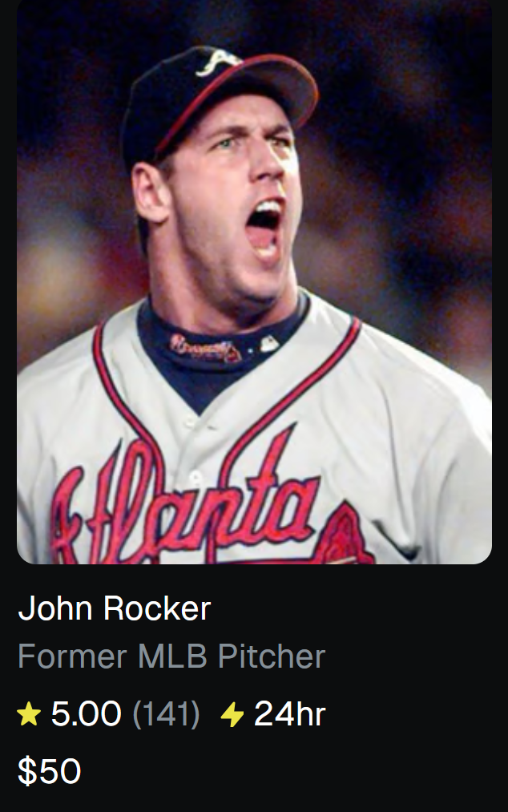This screenshot has width=508, height=812.
Task: Open the (141) reviews count
Action: (x=166, y=714)
